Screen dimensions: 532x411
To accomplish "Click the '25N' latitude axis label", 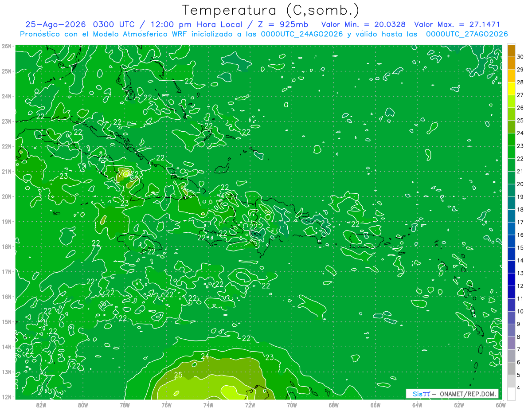I will click(x=6, y=71).
